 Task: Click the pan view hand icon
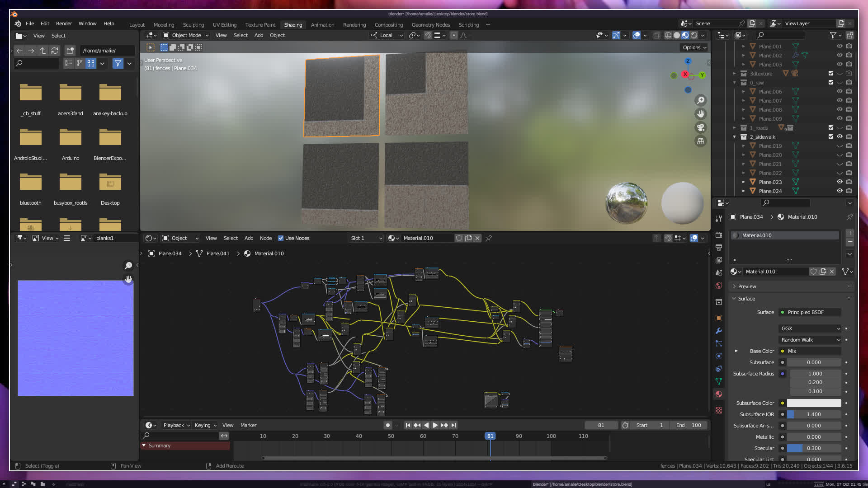[x=701, y=114]
